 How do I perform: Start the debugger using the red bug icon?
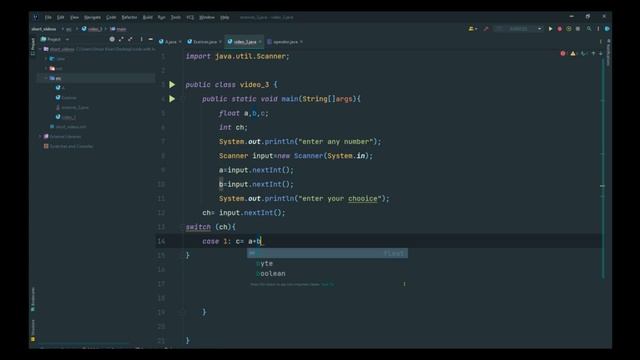[560, 29]
